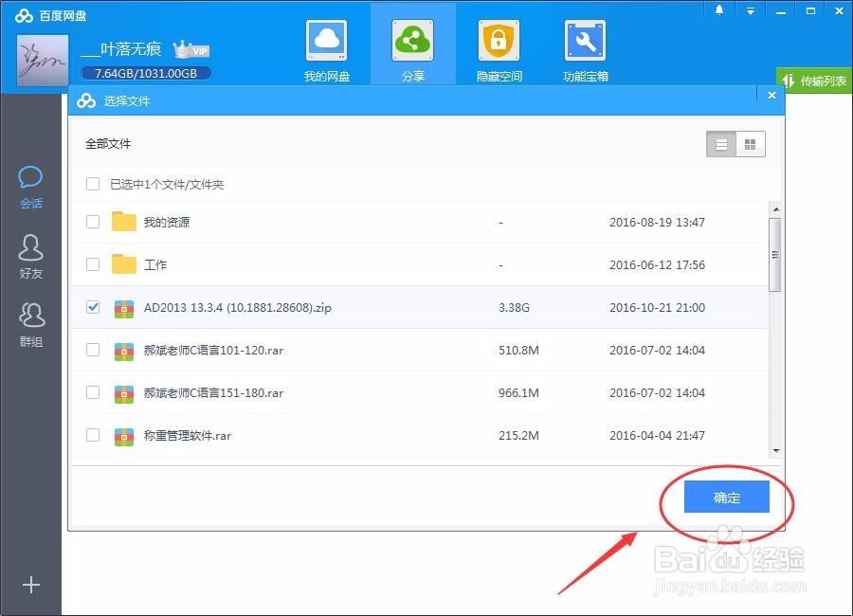Open the 好友 friends list
Screen dimensions: 853x616
coord(31,254)
